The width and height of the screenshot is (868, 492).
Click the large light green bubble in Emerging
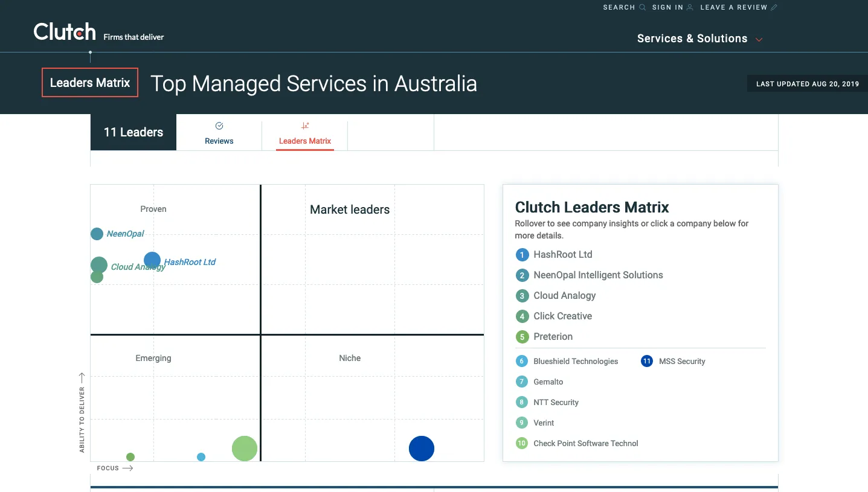click(x=245, y=449)
